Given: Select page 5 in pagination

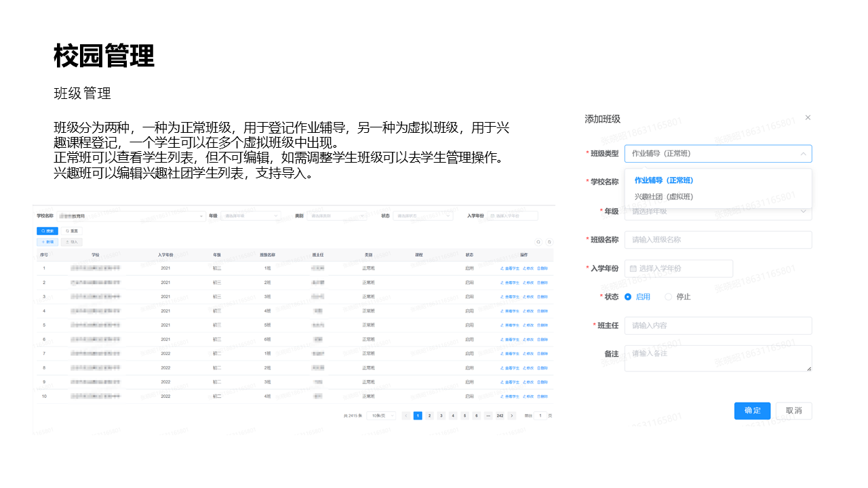Looking at the screenshot, I should tap(465, 415).
